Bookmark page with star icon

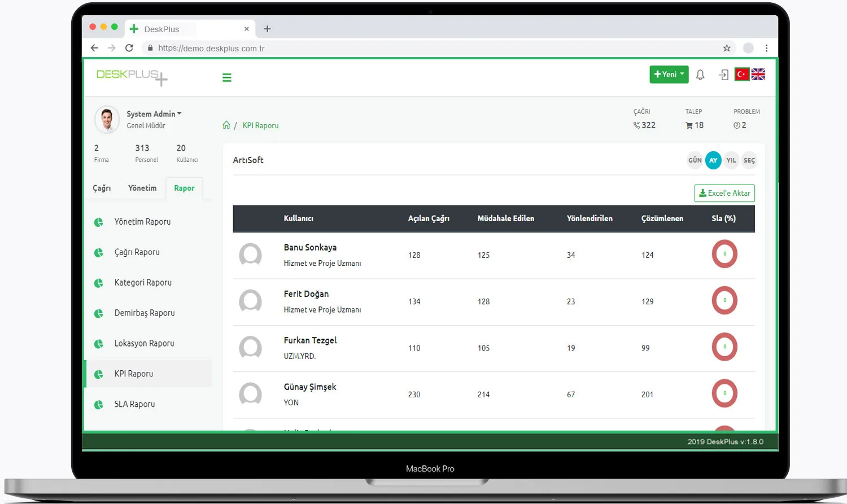pyautogui.click(x=727, y=48)
